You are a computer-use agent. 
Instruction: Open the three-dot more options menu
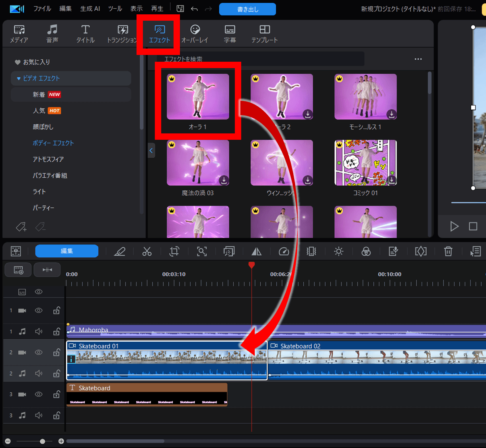pyautogui.click(x=418, y=59)
